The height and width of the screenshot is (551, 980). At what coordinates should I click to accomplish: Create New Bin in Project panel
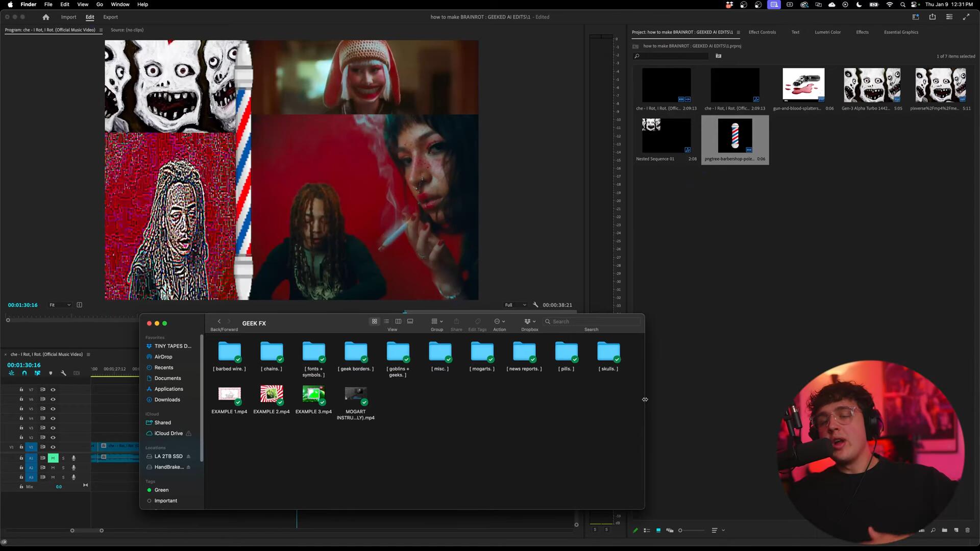click(945, 530)
